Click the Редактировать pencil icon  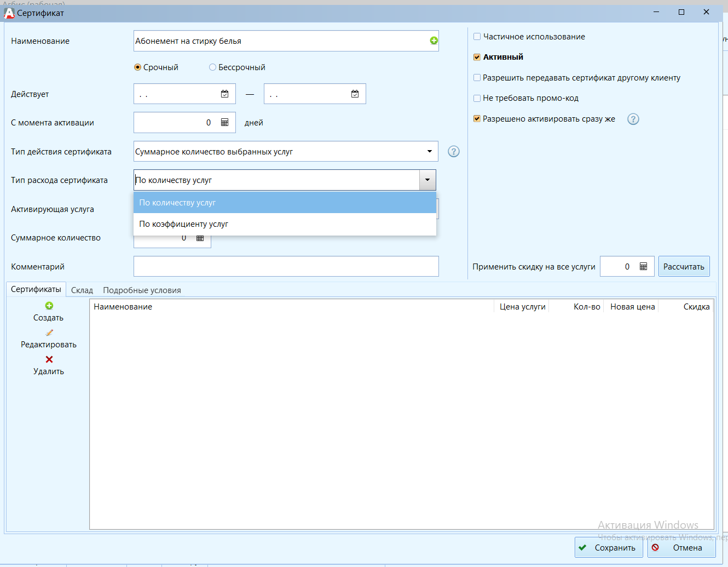tap(49, 333)
